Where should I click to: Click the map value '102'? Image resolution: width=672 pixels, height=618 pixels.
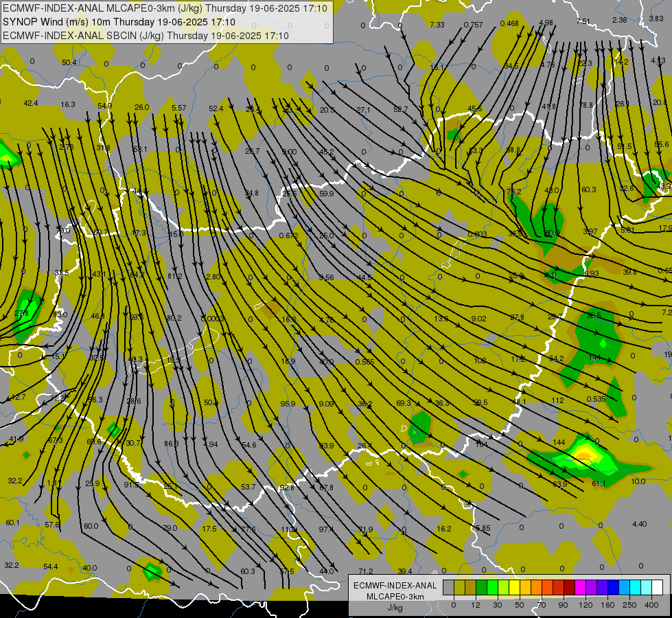pyautogui.click(x=480, y=360)
